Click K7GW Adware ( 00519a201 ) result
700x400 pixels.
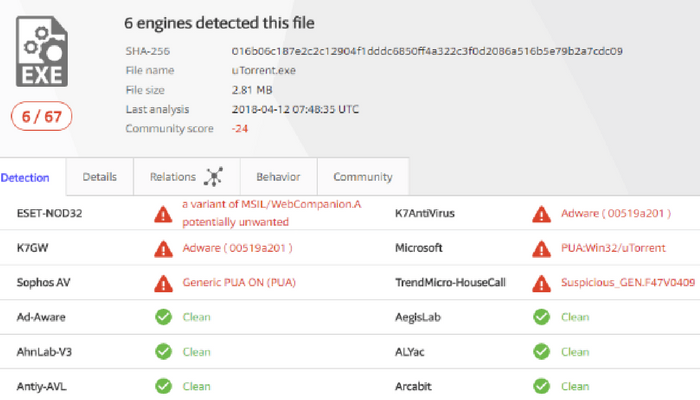tap(237, 248)
